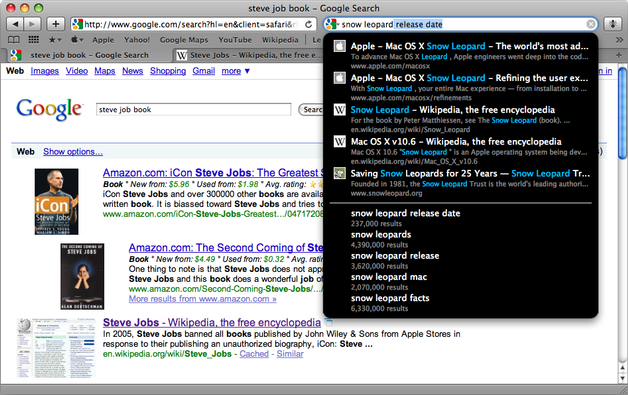Click the Google Search button
Image resolution: width=628 pixels, height=395 pixels.
coord(311,109)
